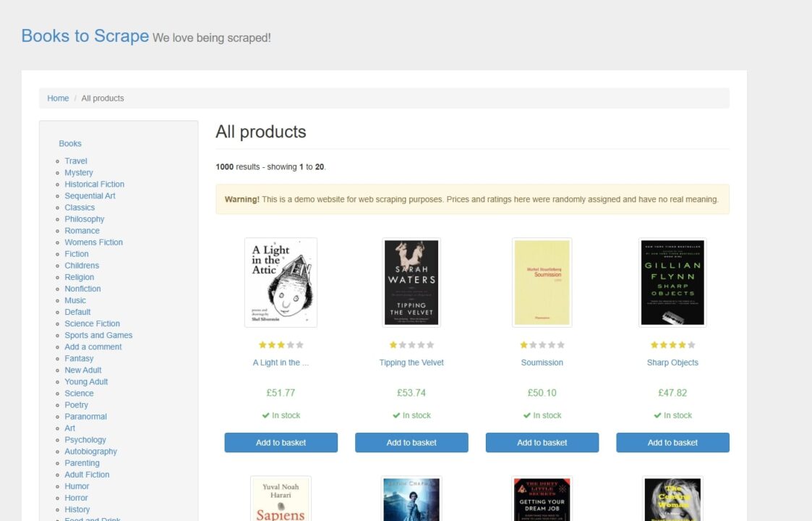Click the Sharp Objects cover image
The image size is (812, 521).
click(672, 281)
